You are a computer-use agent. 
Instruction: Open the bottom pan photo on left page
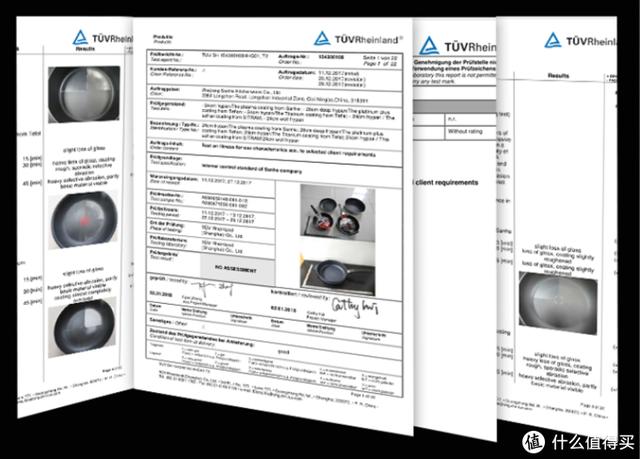pos(82,328)
